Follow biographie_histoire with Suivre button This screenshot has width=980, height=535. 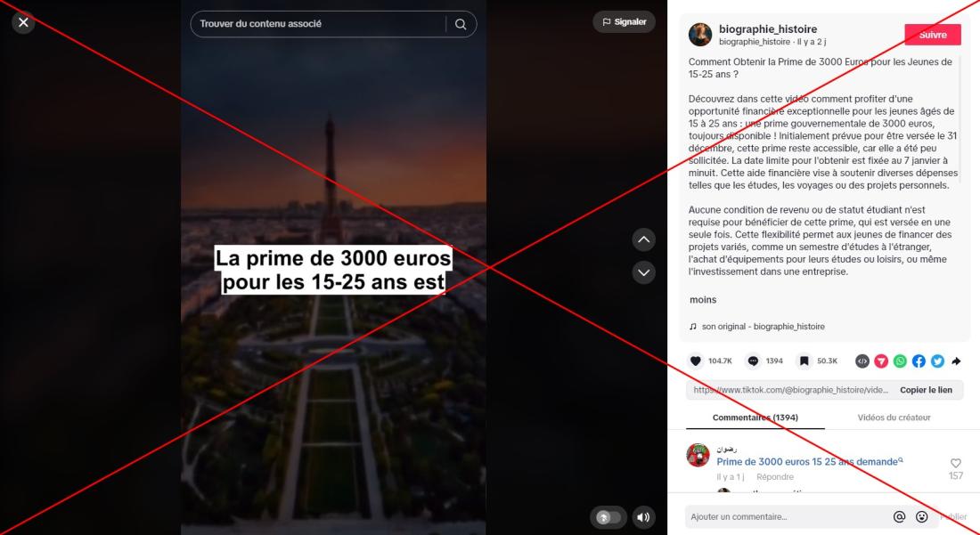933,35
